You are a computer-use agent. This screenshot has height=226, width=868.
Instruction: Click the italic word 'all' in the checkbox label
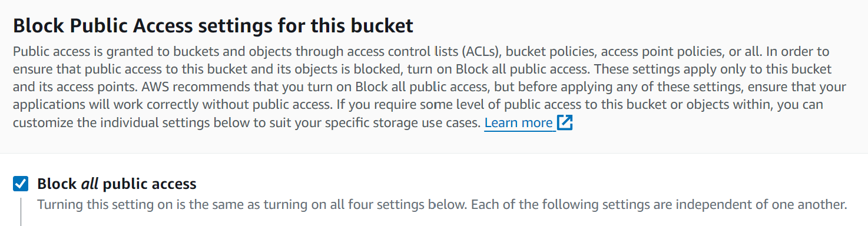[x=90, y=184]
